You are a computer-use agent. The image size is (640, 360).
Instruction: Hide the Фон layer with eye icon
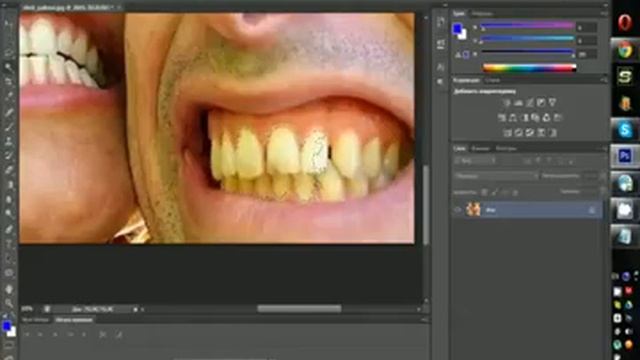click(458, 210)
